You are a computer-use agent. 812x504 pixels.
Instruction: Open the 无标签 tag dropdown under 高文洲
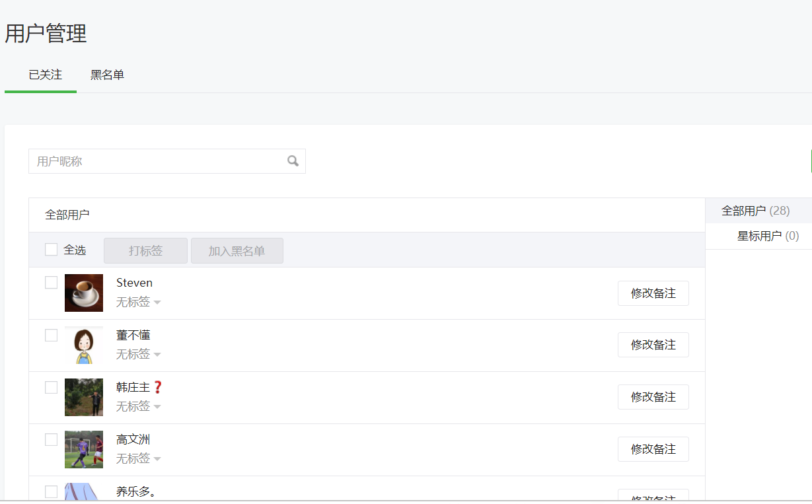pyautogui.click(x=139, y=458)
